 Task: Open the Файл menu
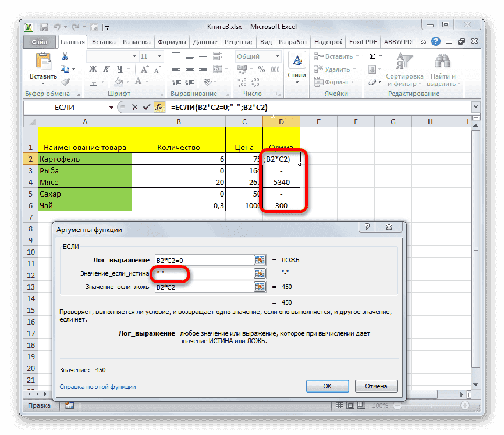tap(39, 41)
